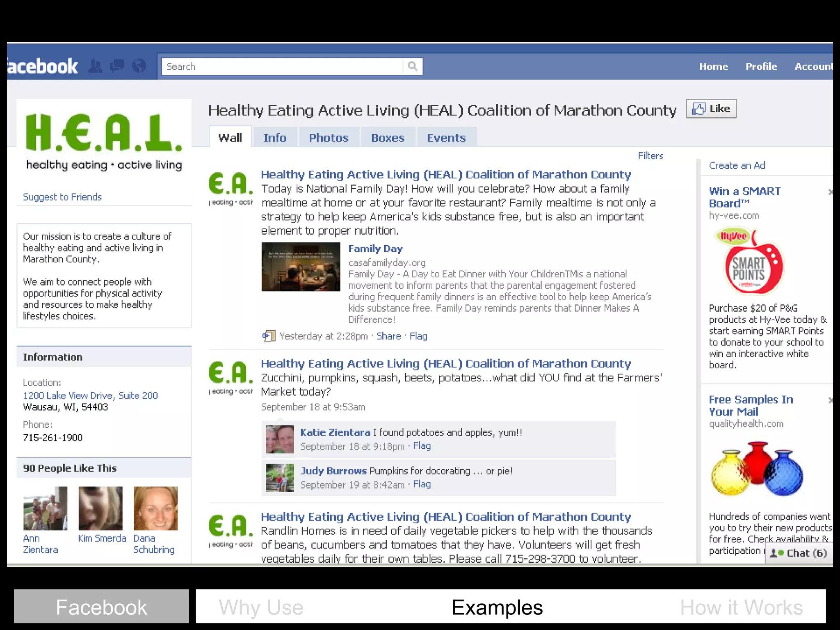Click Judy Burrows' profile photo
The height and width of the screenshot is (630, 840).
[280, 478]
